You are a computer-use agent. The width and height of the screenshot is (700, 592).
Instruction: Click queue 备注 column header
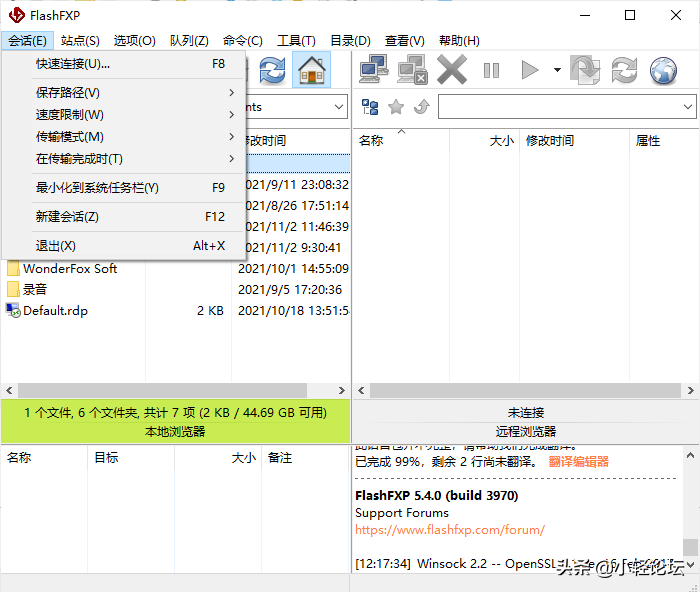tap(305, 458)
